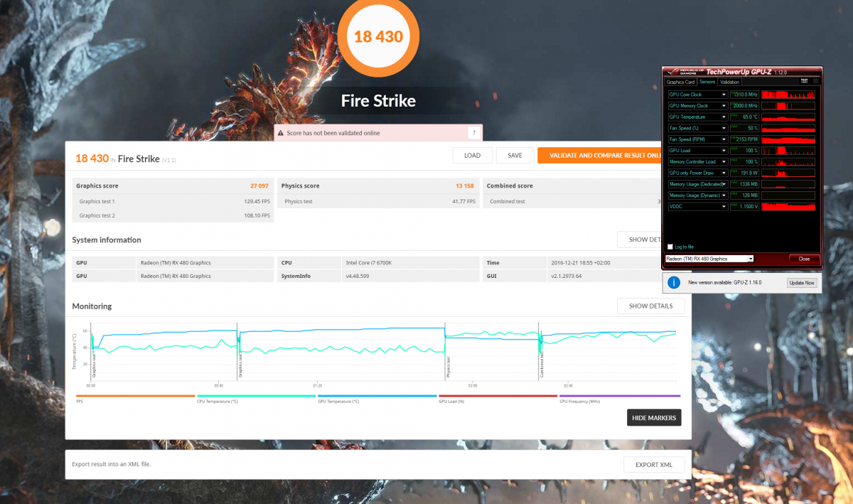This screenshot has height=504, width=853.
Task: Click the GPU only Power Draw 191.9 W reading
Action: click(x=745, y=173)
